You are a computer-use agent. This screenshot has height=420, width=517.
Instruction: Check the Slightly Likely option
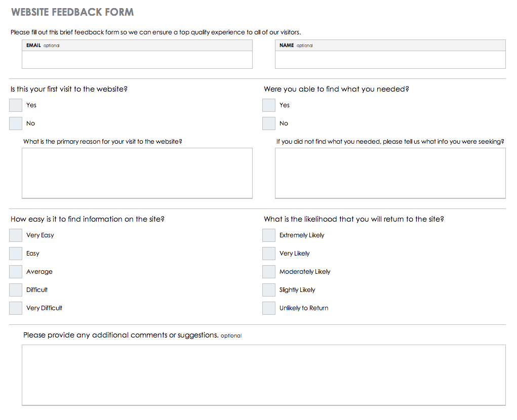(x=268, y=289)
